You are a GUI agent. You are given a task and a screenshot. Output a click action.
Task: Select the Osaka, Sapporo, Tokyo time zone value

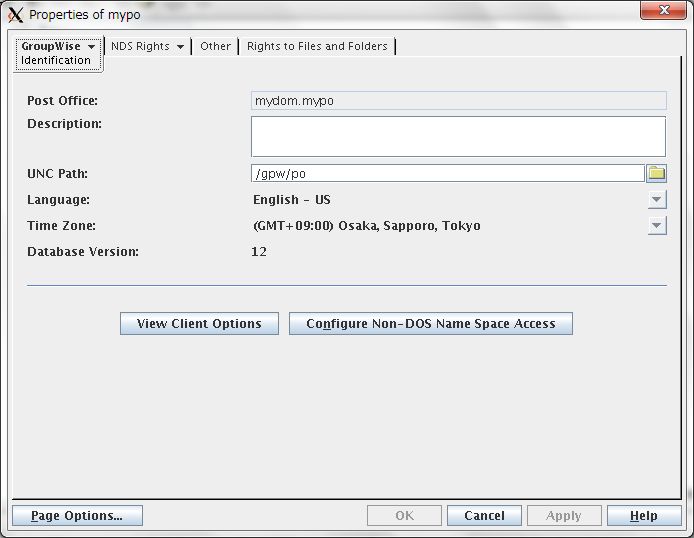coord(367,226)
